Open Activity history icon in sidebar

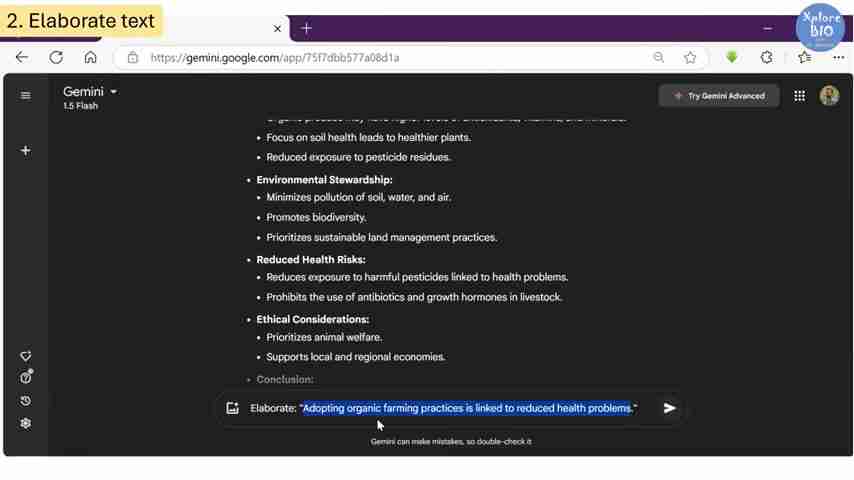point(26,401)
